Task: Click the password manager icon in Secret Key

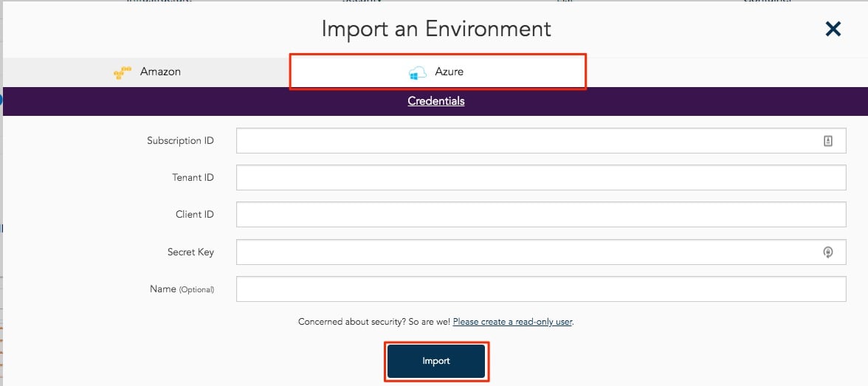Action: pyautogui.click(x=827, y=252)
